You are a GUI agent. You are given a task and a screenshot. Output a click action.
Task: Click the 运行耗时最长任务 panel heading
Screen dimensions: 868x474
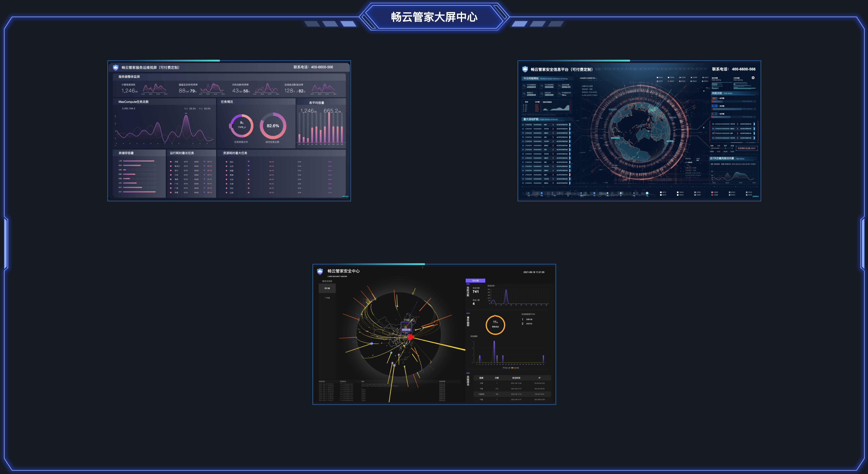(182, 153)
